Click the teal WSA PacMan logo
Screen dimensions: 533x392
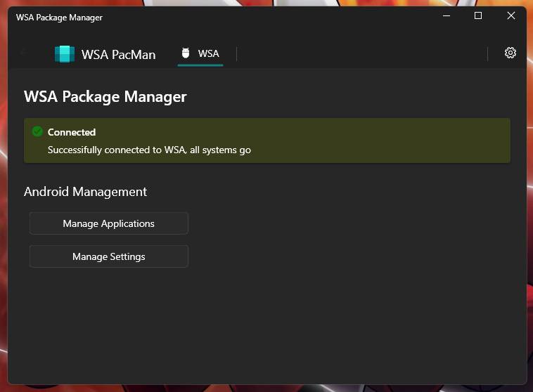click(x=65, y=54)
